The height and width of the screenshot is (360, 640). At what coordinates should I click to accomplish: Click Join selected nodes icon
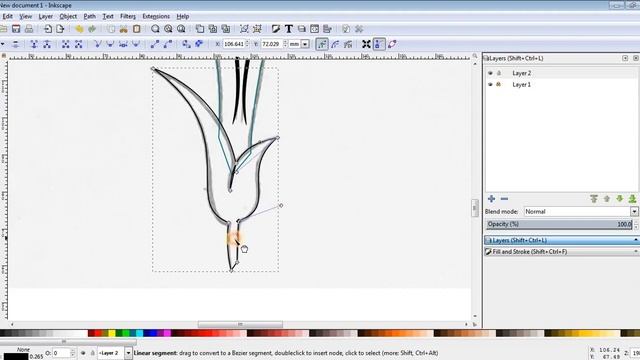click(x=34, y=44)
